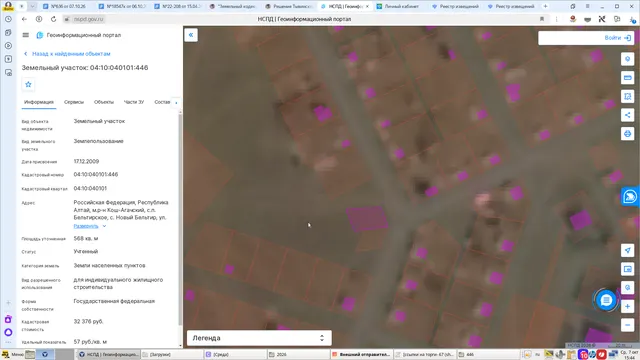Print the map using the printer icon
The height and width of the screenshot is (360, 640).
click(x=627, y=134)
